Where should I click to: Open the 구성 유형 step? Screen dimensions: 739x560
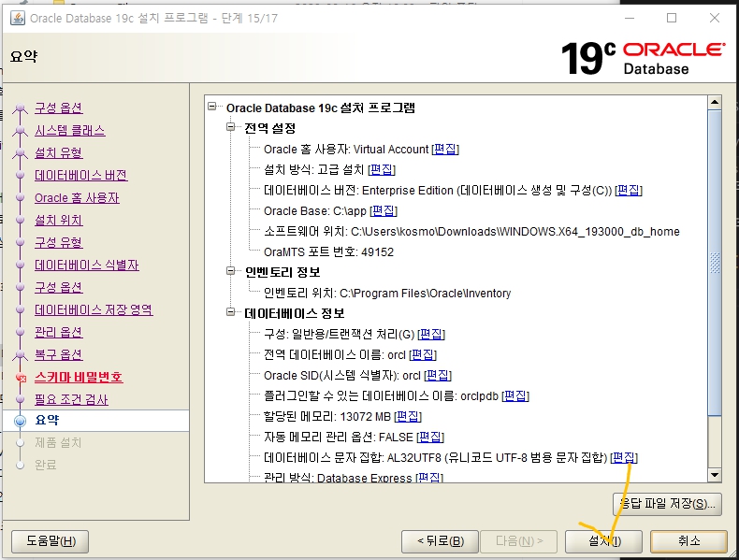pos(58,242)
